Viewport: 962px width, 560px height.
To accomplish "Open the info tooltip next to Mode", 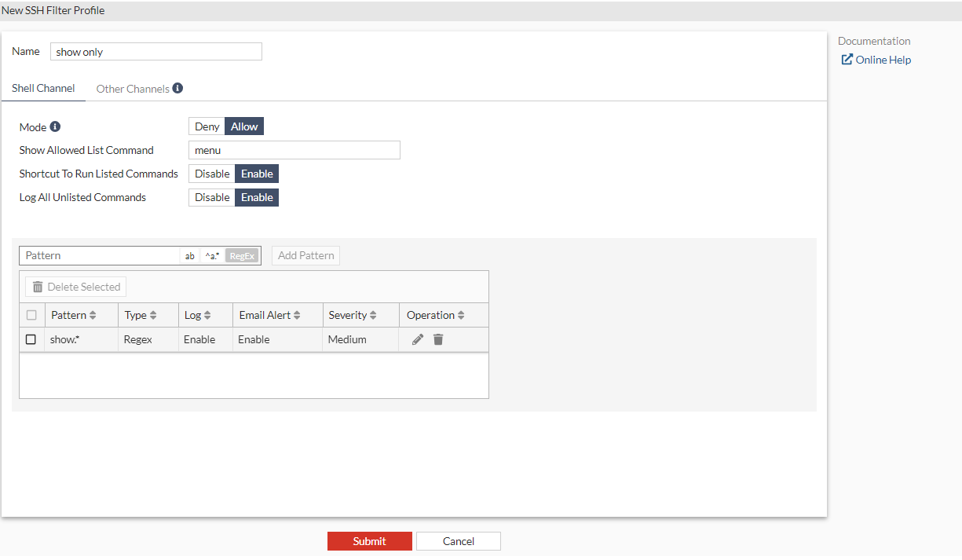I will click(x=57, y=125).
